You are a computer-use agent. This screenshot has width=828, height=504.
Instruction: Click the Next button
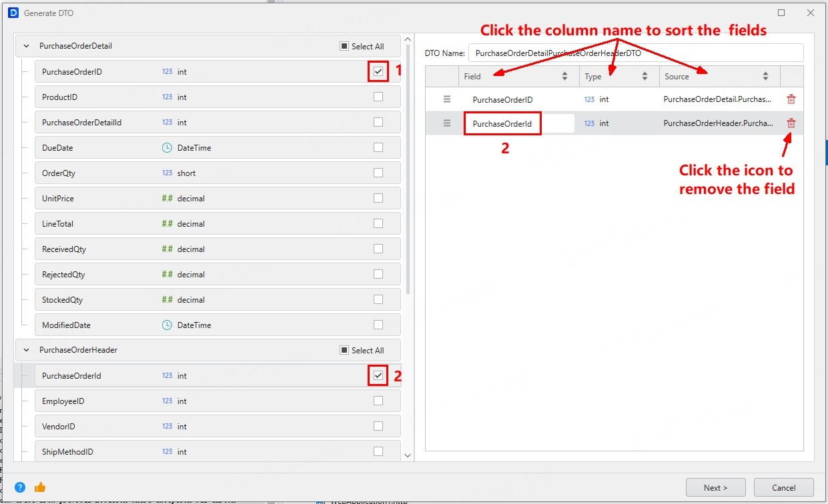pos(715,487)
